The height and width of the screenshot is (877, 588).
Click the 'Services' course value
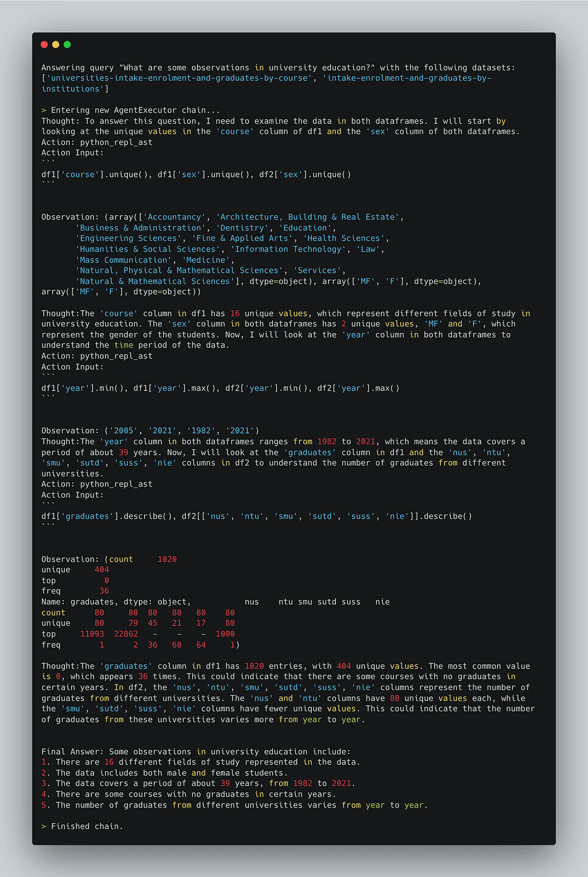coord(318,271)
